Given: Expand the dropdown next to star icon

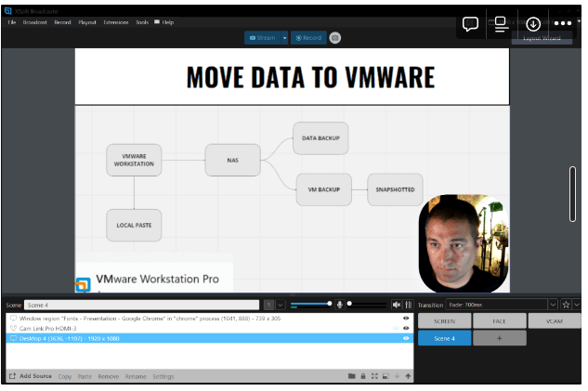Looking at the screenshot, I should pyautogui.click(x=577, y=305).
